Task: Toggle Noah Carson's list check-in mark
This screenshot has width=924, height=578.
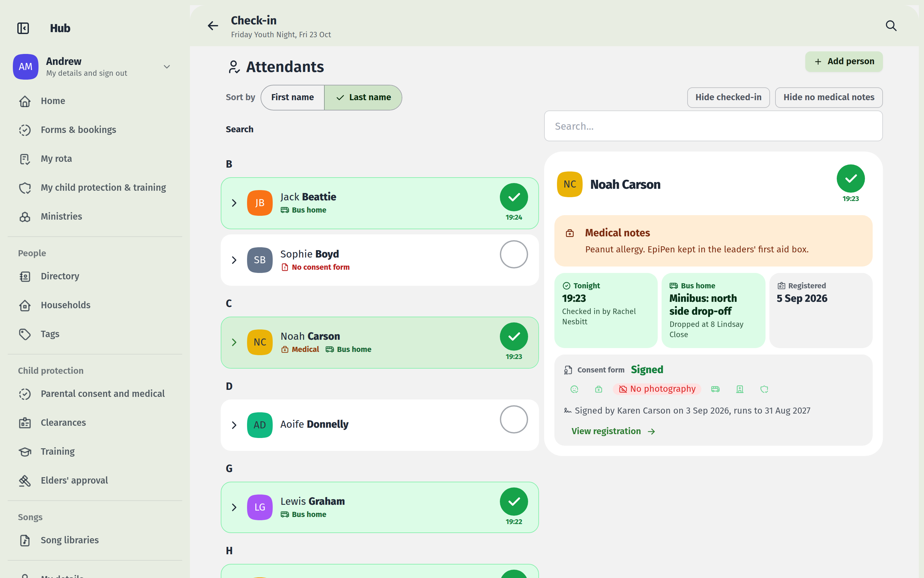Action: click(514, 337)
